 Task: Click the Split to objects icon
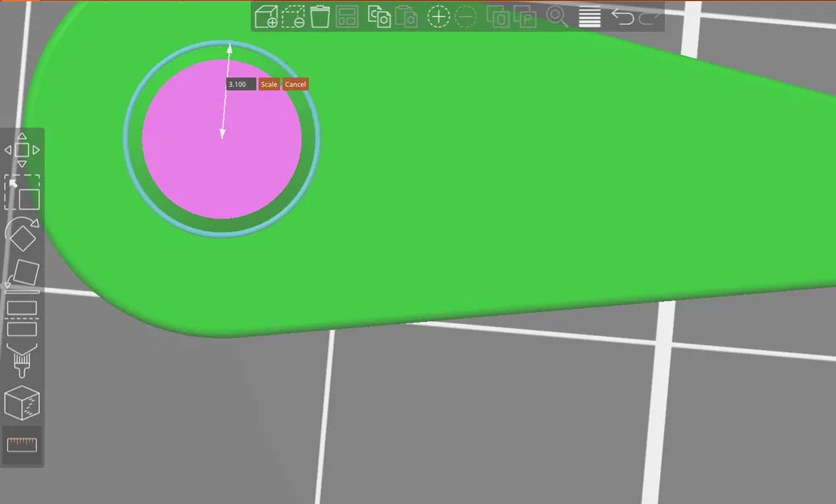(498, 16)
